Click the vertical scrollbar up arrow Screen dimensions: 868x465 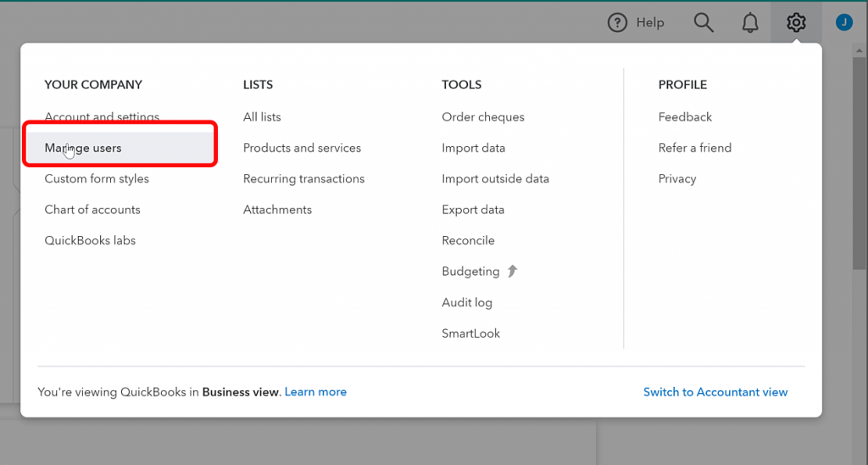tap(860, 50)
